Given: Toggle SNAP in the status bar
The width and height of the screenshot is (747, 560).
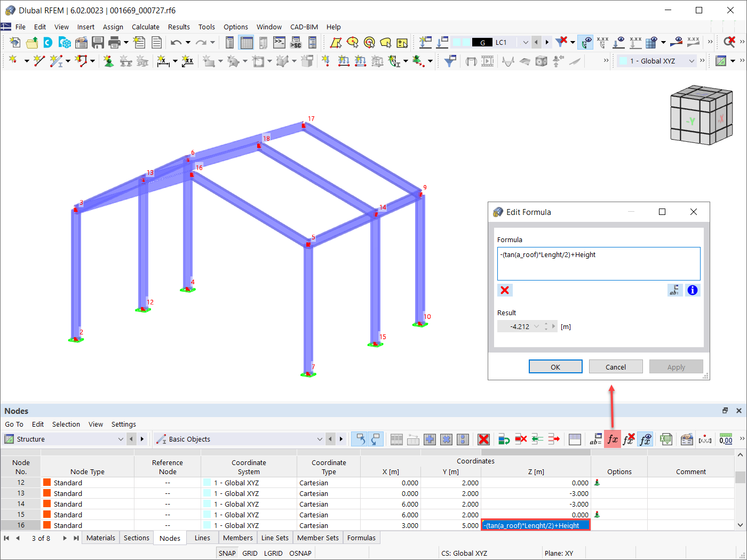Looking at the screenshot, I should click(x=227, y=553).
